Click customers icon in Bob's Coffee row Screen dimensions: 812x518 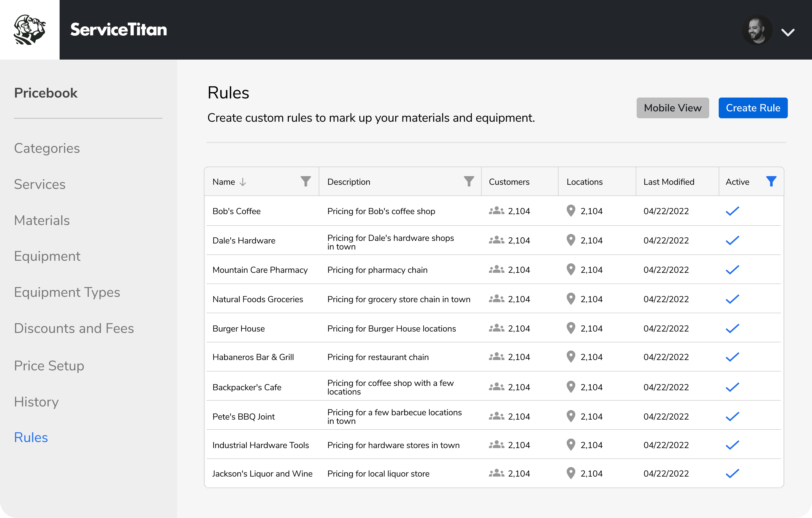[x=496, y=211]
